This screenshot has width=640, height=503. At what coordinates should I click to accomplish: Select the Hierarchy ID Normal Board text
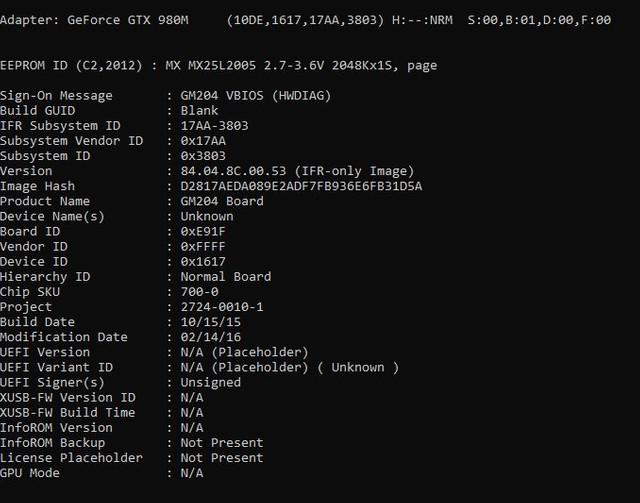click(x=226, y=277)
